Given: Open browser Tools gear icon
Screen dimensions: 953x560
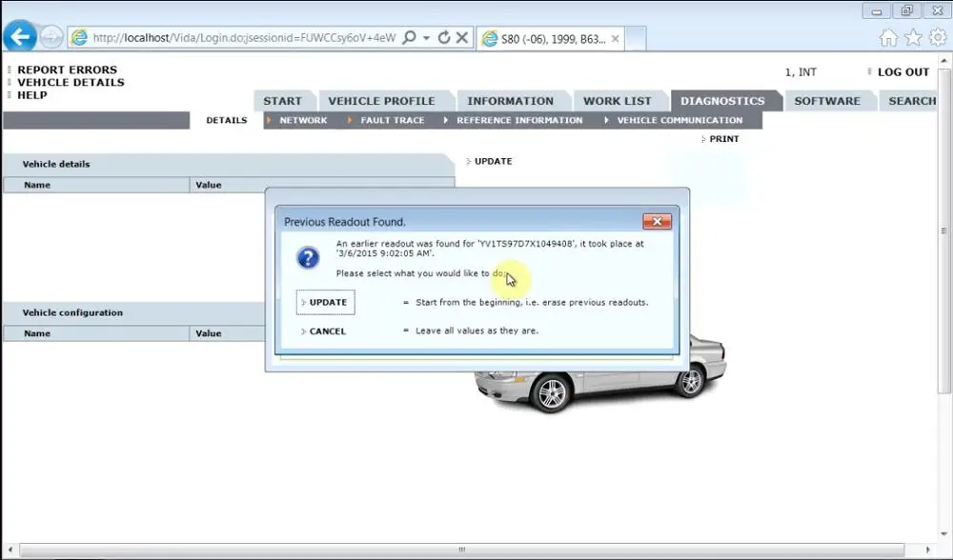Looking at the screenshot, I should (938, 37).
